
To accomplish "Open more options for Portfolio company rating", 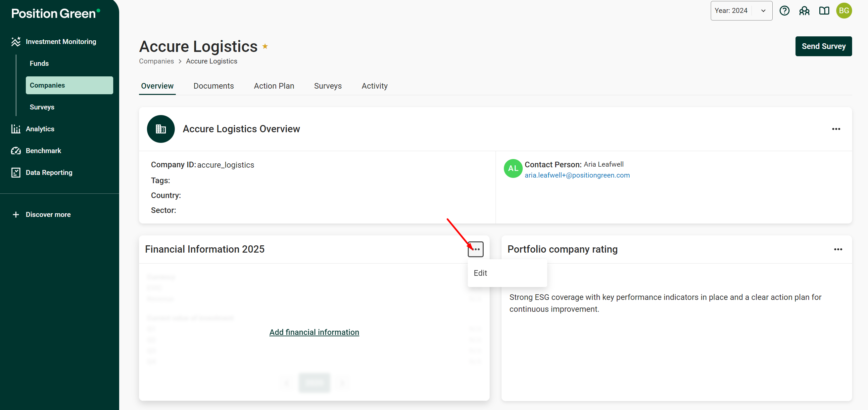I will (838, 249).
